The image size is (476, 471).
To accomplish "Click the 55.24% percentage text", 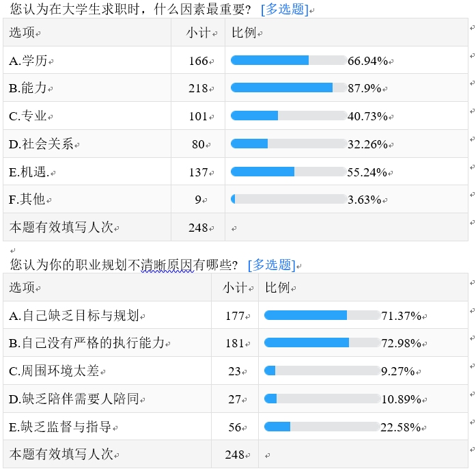I will click(x=367, y=172).
